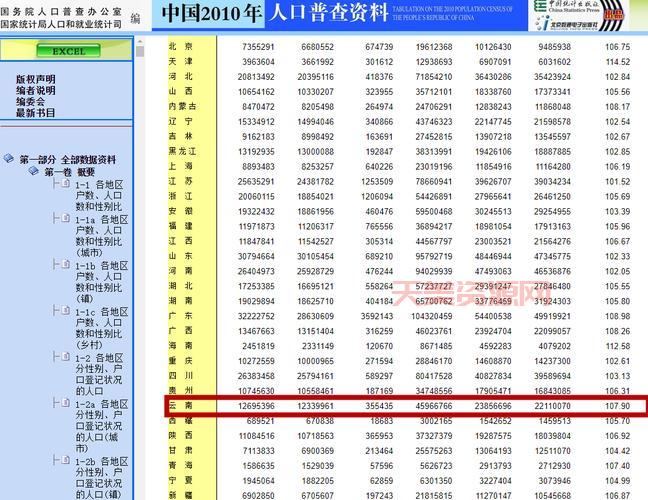Image resolution: width=648 pixels, height=500 pixels.
Task: Open table 1-1 各地区户数、人口数和性别比
Action: point(100,195)
